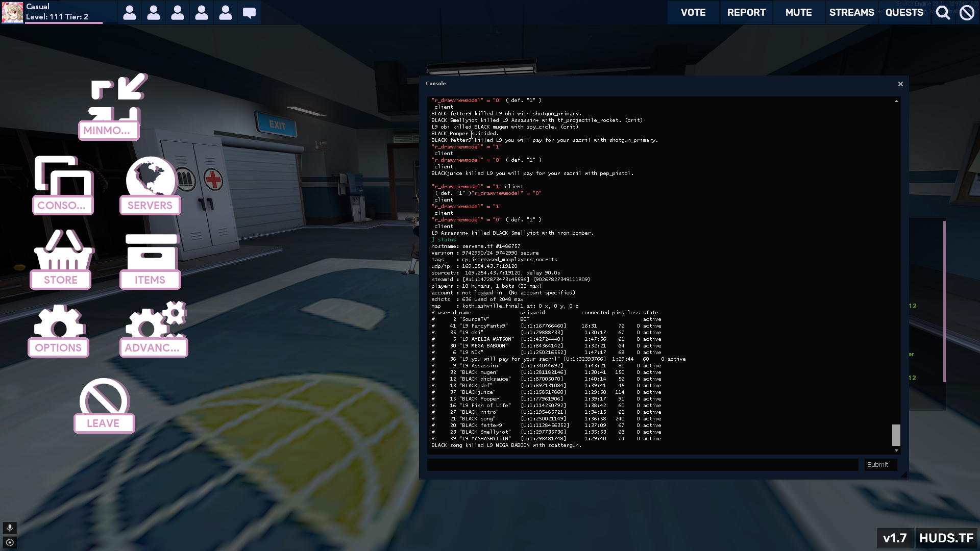
Task: Click the LEAVE server button
Action: click(x=104, y=423)
